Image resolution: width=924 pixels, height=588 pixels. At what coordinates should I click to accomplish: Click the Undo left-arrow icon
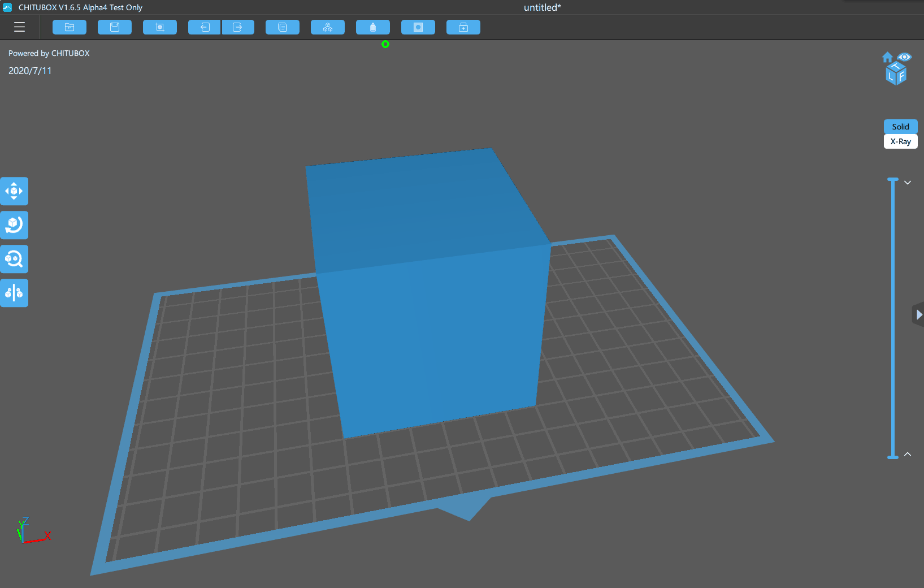click(205, 27)
